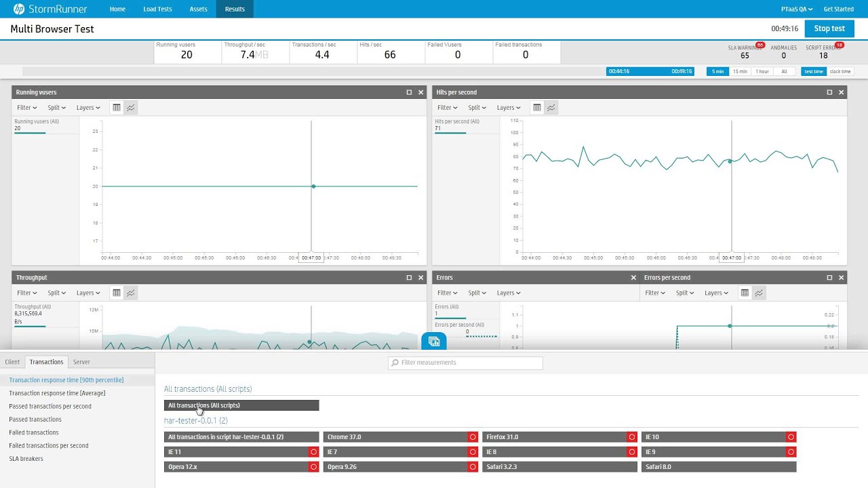This screenshot has height=488, width=868.
Task: Maximize the Running vusers panel
Action: tap(409, 92)
